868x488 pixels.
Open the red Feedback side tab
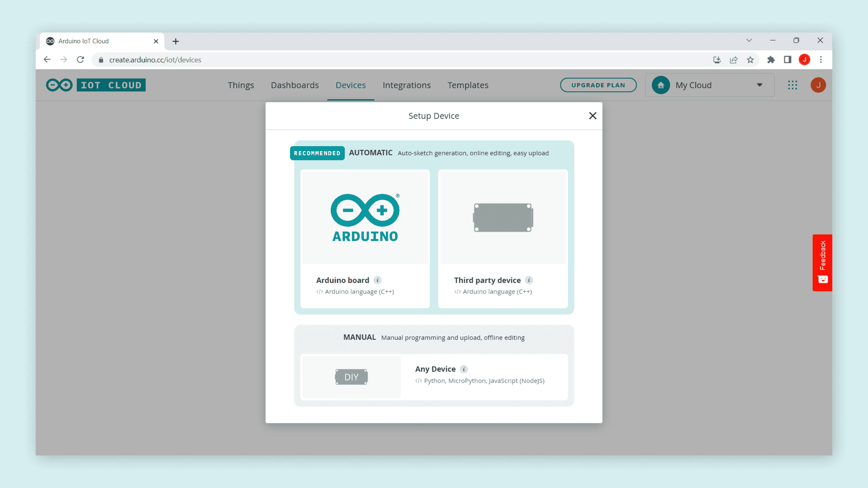(822, 262)
